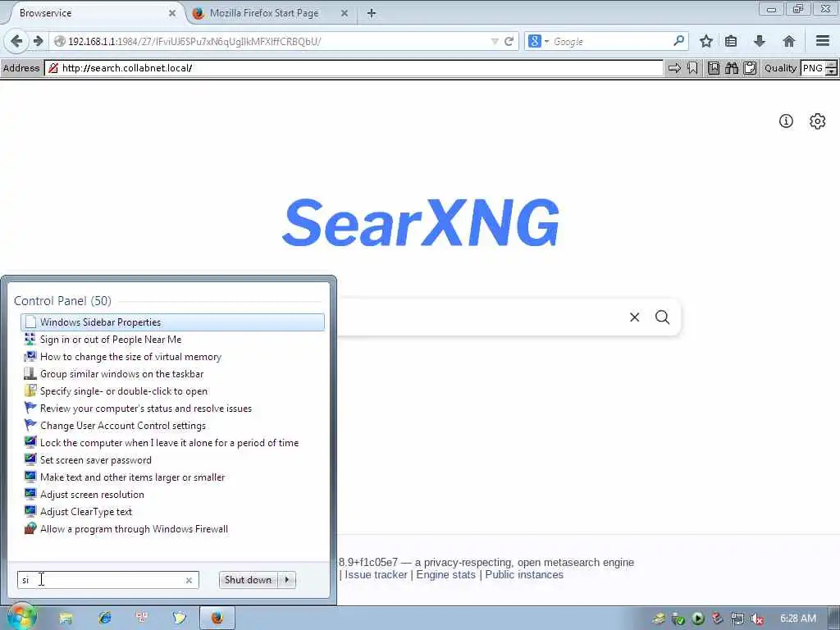Clear the Start menu search text

point(189,580)
